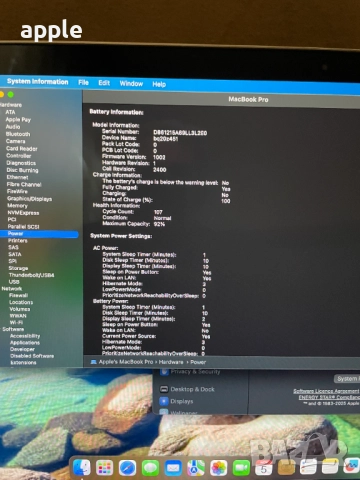Open Mail app in the Dock
The image size is (360, 480).
coord(173,468)
